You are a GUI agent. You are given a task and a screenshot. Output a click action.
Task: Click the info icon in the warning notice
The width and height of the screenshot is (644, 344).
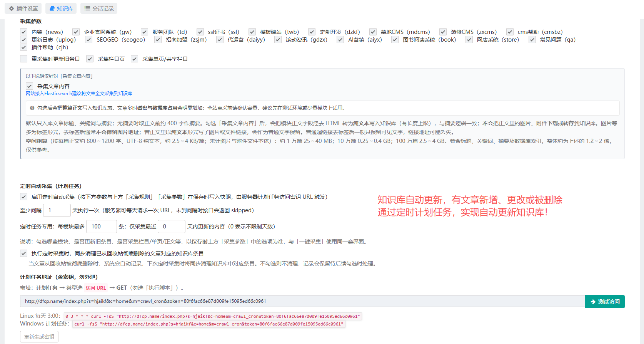pos(32,108)
